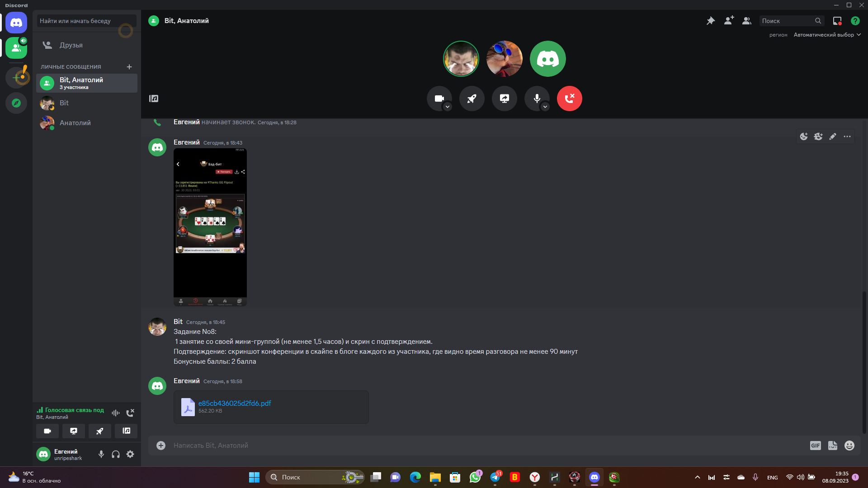The height and width of the screenshot is (488, 868).
Task: Deafen with headphones icon in user panel
Action: (116, 455)
